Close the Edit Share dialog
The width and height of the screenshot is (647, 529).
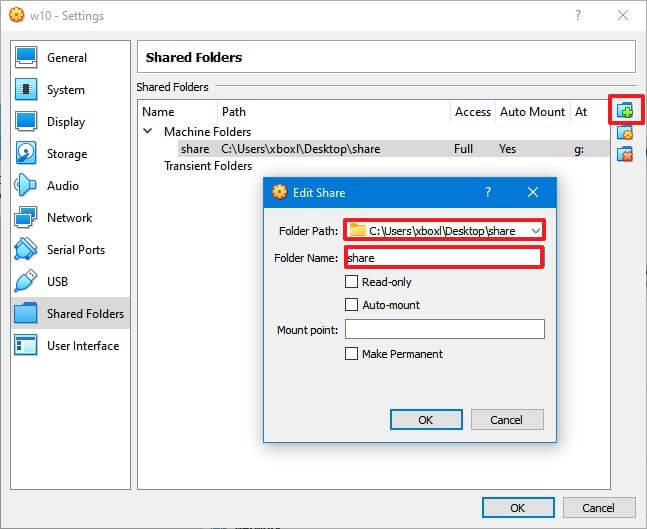coord(533,192)
